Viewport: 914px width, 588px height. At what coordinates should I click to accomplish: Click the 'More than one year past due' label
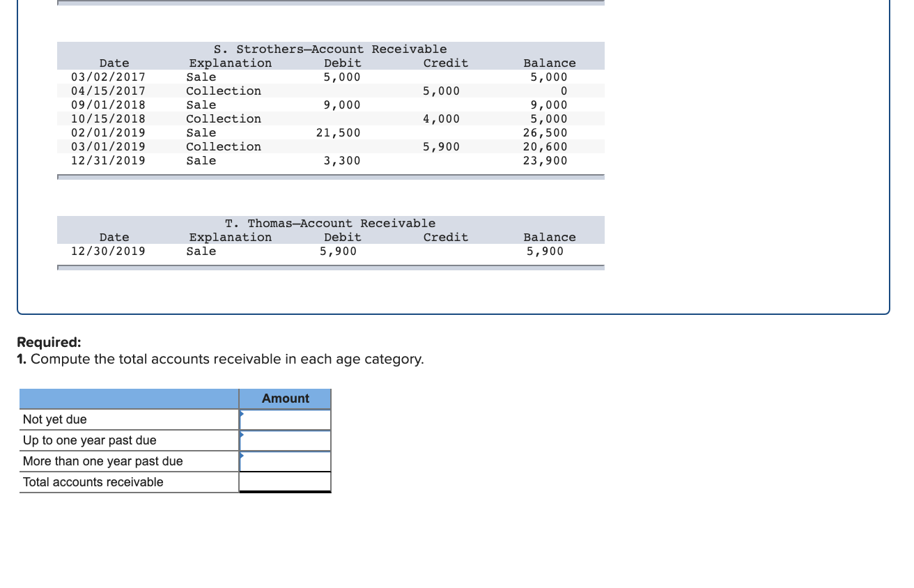[103, 461]
